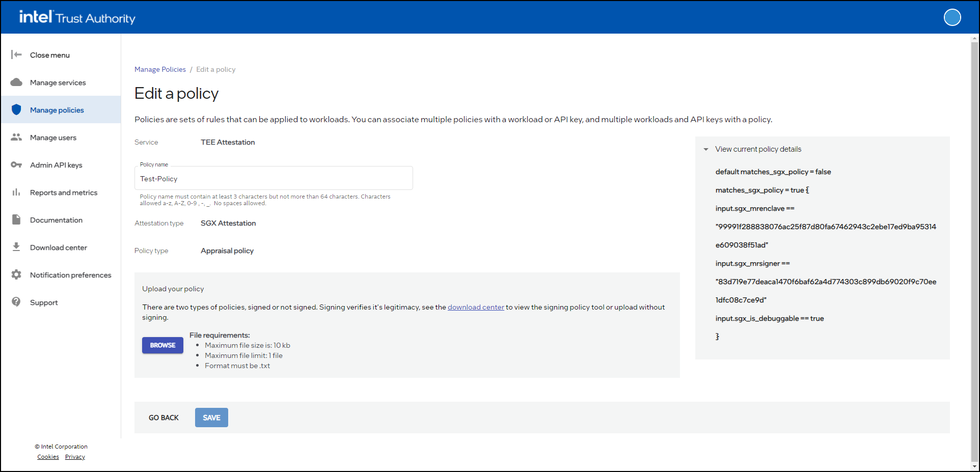980x472 pixels.
Task: Open the Privacy footer link
Action: (x=75, y=457)
